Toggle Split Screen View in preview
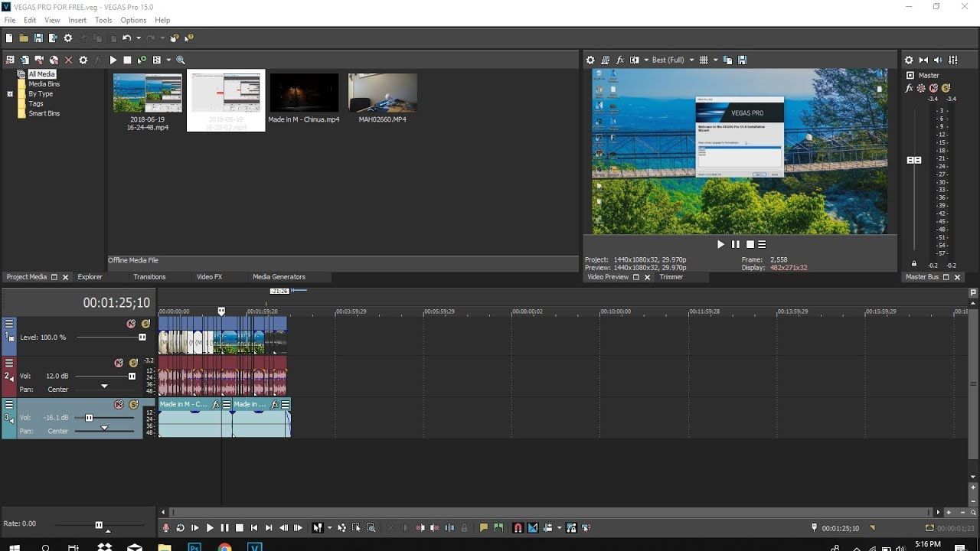 coord(634,60)
